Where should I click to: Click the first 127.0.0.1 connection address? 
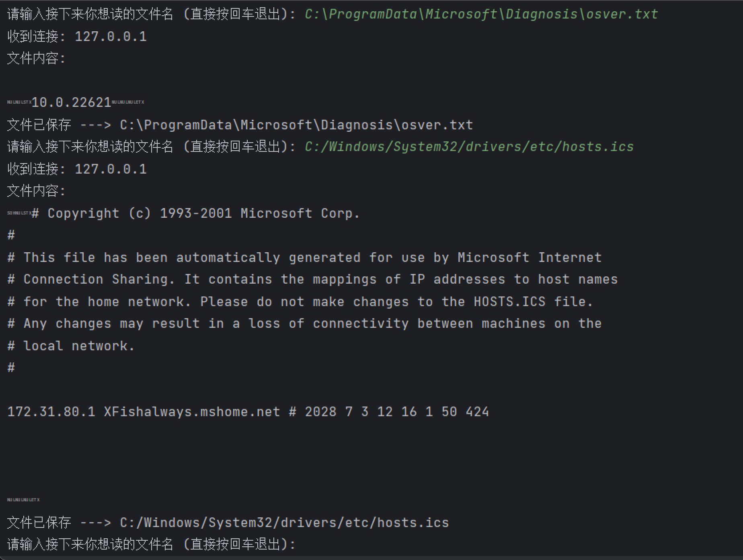tap(111, 37)
